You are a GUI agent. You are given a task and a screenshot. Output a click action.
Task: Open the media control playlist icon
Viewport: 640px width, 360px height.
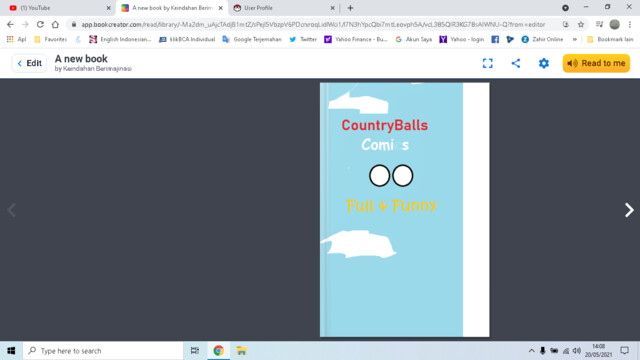599,24
